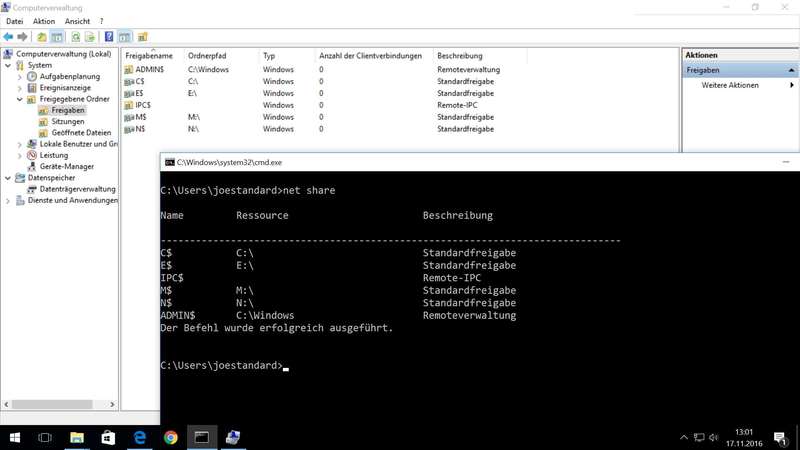Show hidden tray icons chevron
Image resolution: width=800 pixels, height=450 pixels.
[x=684, y=438]
